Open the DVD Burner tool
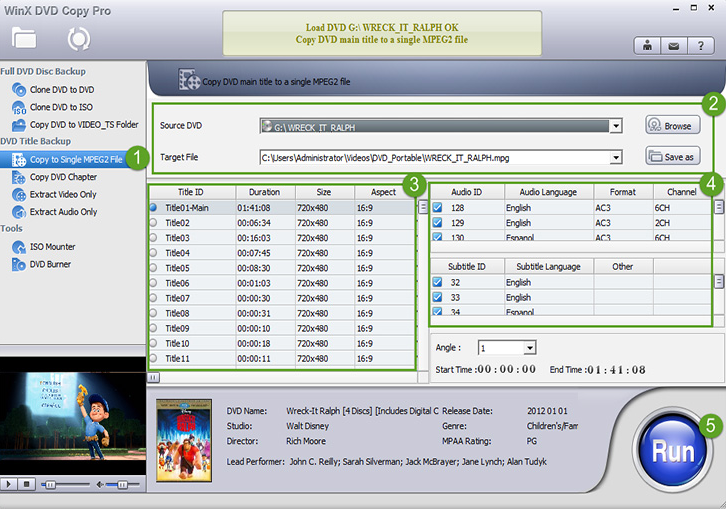726x509 pixels. pos(50,264)
